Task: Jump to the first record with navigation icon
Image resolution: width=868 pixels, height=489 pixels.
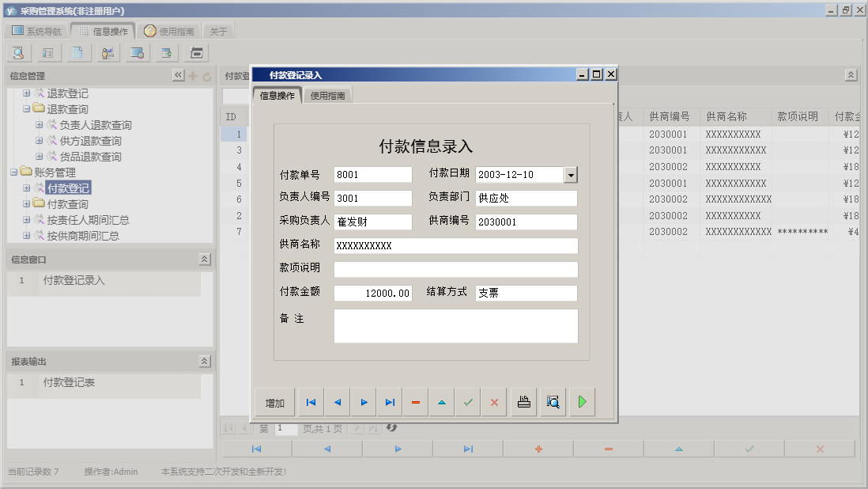Action: click(x=310, y=401)
